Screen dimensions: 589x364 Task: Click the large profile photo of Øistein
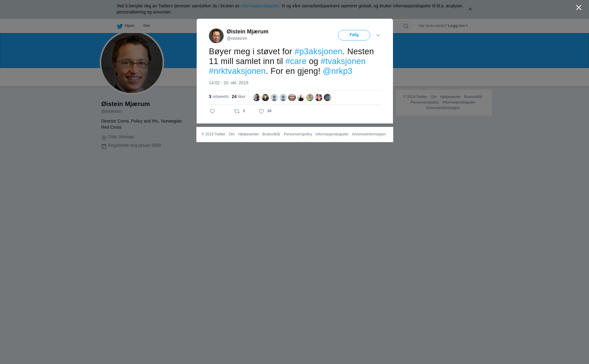point(132,63)
